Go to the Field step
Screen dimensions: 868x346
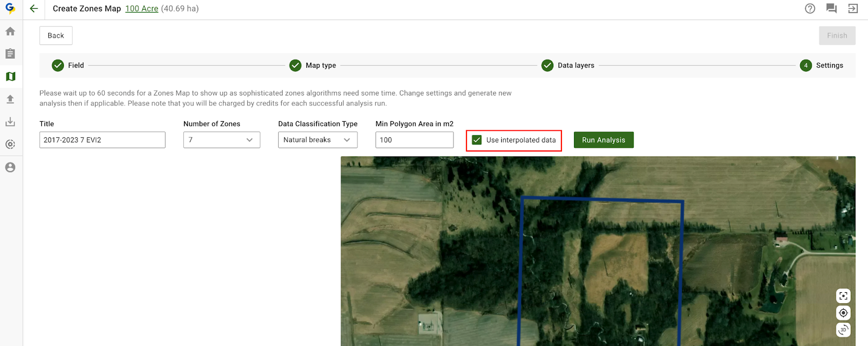coord(68,66)
